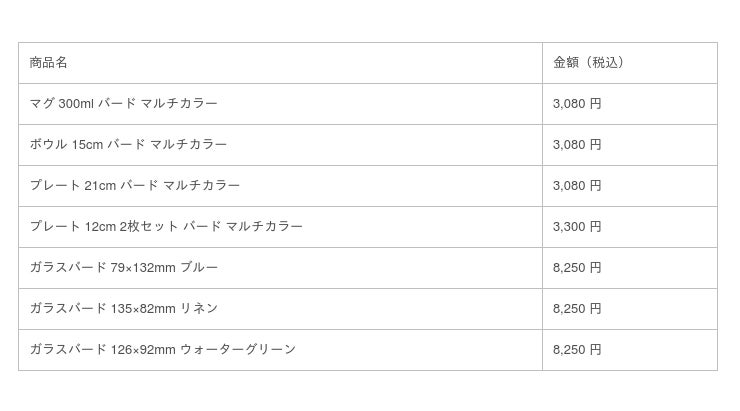Click the price for マグ 300ml バード
The height and width of the screenshot is (411, 740).
pyautogui.click(x=577, y=104)
